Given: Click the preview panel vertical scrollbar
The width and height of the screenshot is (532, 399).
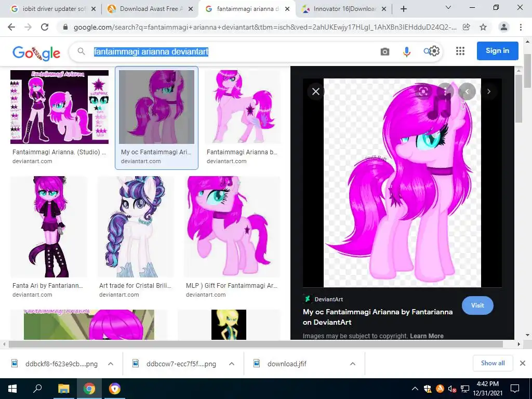Looking at the screenshot, I should [518, 98].
